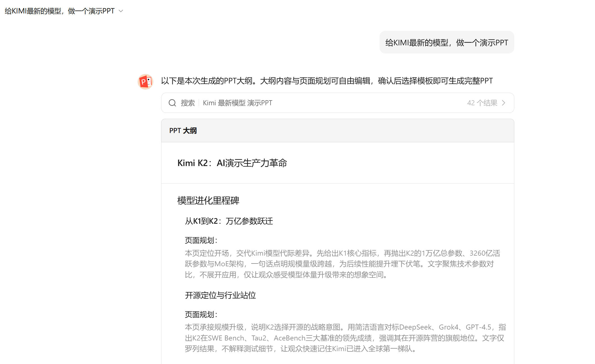Edit the '从K1到K2：万亿参数跃迁' page heading
The height and width of the screenshot is (364, 595).
229,221
